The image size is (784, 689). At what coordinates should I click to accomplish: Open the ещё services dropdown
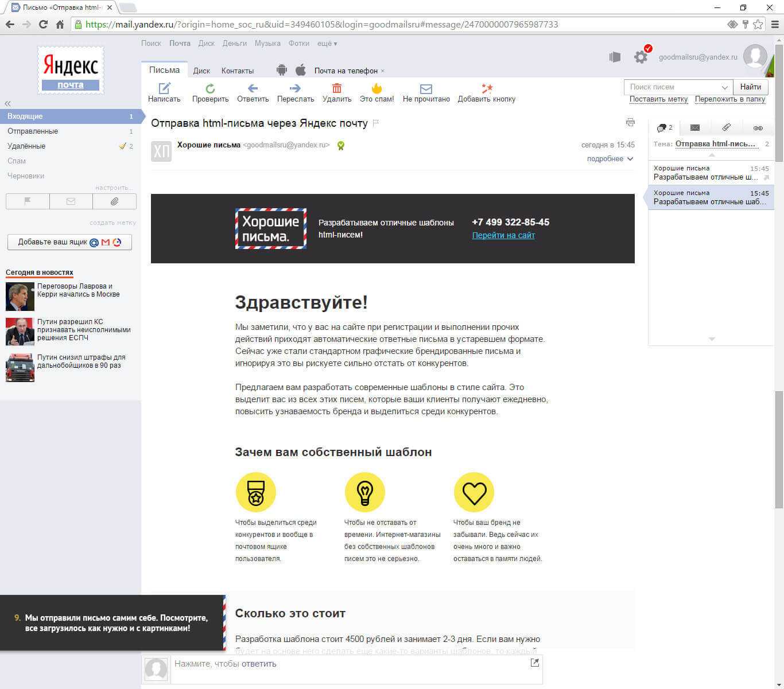tap(327, 44)
